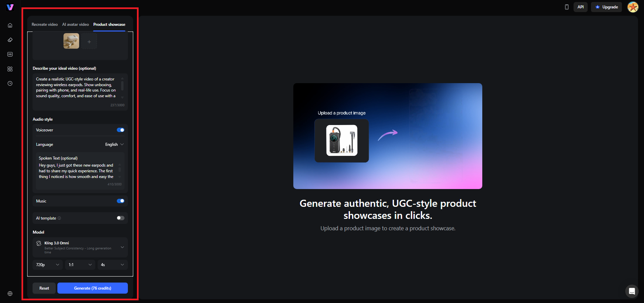This screenshot has width=644, height=303.
Task: Open the HD enhance feature in sidebar
Action: click(10, 54)
